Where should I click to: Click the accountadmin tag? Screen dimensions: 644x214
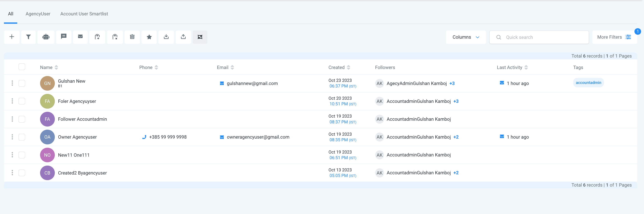[588, 83]
